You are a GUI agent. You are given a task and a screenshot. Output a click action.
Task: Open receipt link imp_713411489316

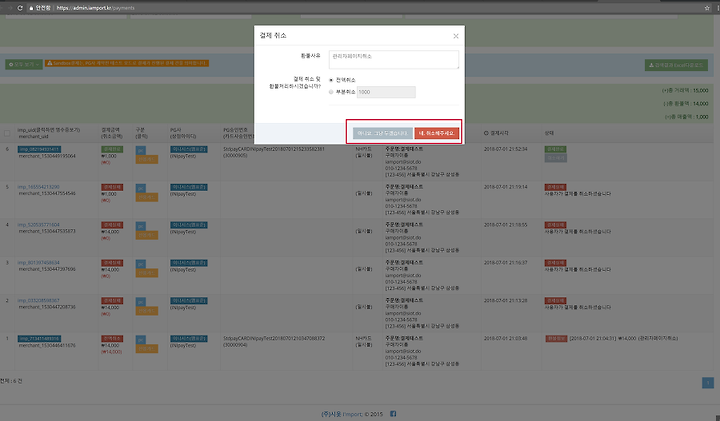point(39,338)
